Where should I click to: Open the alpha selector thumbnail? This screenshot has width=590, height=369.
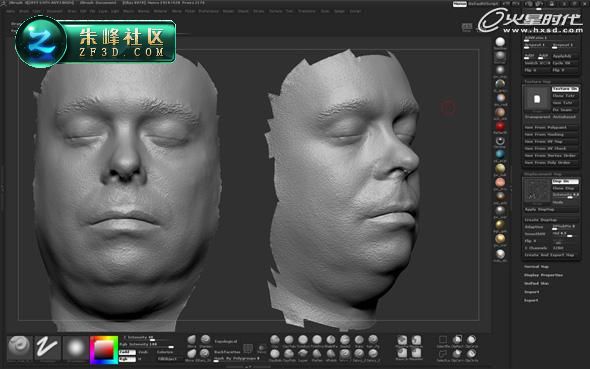click(x=75, y=348)
